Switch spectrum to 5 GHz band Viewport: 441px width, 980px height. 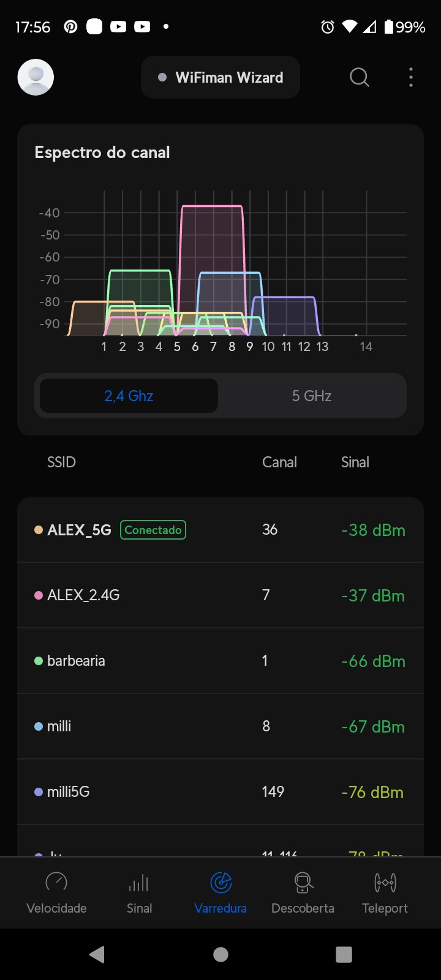312,396
